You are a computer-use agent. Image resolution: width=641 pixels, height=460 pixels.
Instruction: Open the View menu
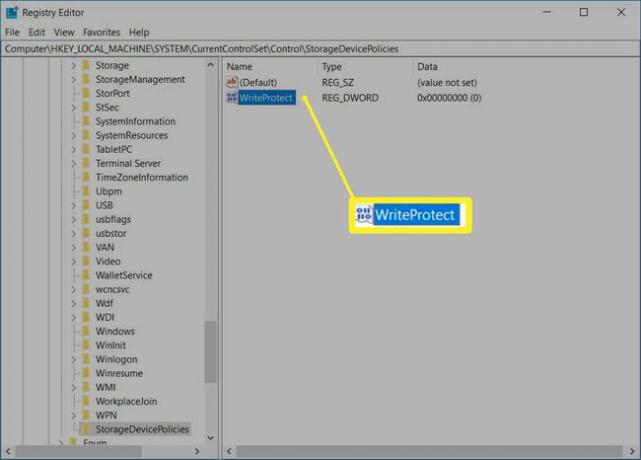(x=64, y=32)
